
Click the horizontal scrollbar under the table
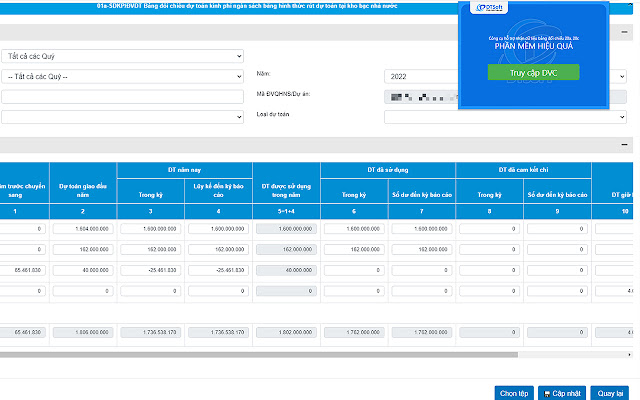[x=259, y=355]
